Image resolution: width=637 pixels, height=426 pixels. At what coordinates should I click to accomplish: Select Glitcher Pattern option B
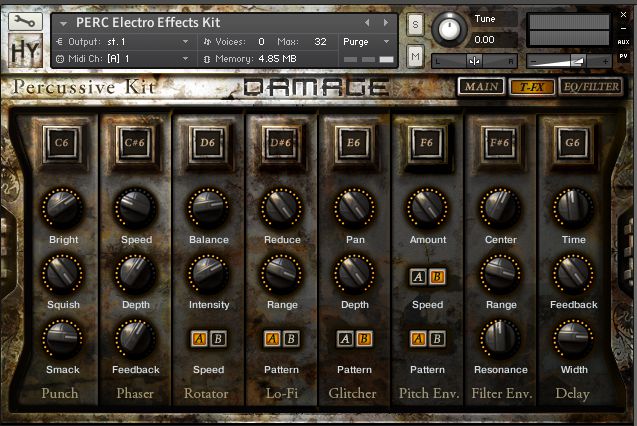(x=364, y=339)
